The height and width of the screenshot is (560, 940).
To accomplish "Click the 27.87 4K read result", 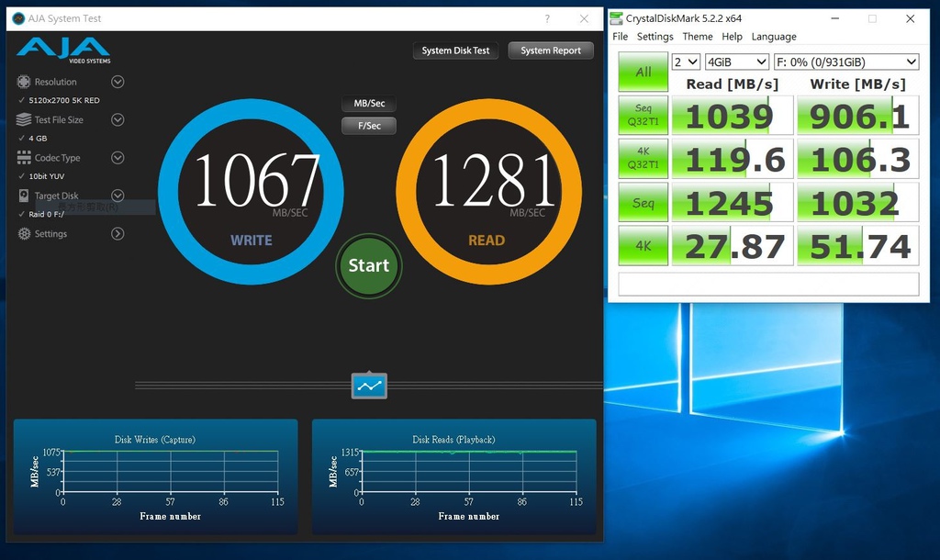I will (732, 245).
